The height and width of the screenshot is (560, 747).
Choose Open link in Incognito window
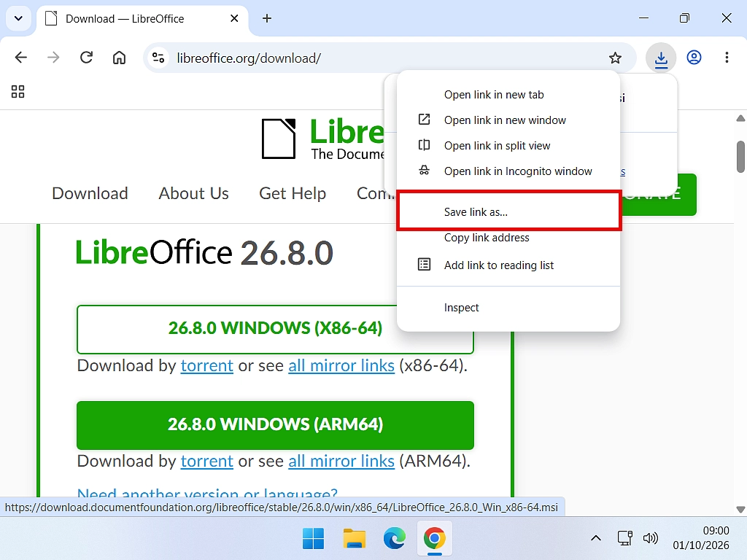(508, 171)
